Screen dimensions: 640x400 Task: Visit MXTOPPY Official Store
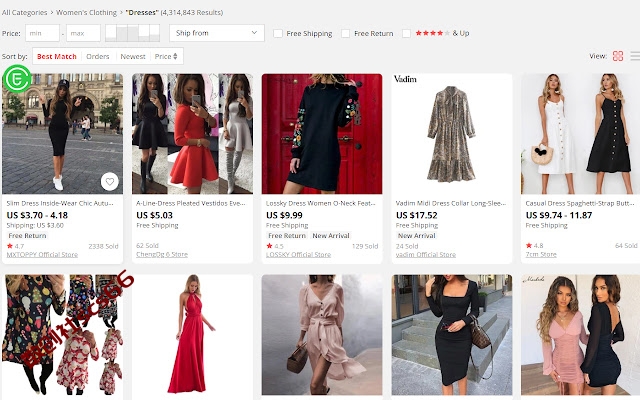(x=42, y=255)
